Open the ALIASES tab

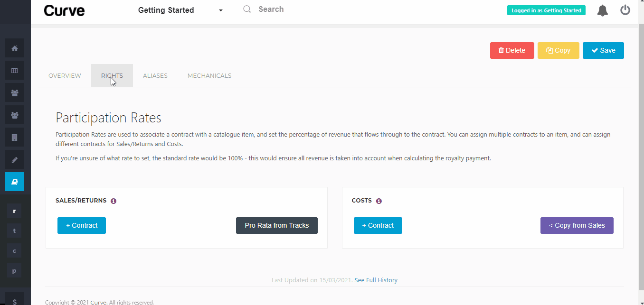(x=155, y=75)
